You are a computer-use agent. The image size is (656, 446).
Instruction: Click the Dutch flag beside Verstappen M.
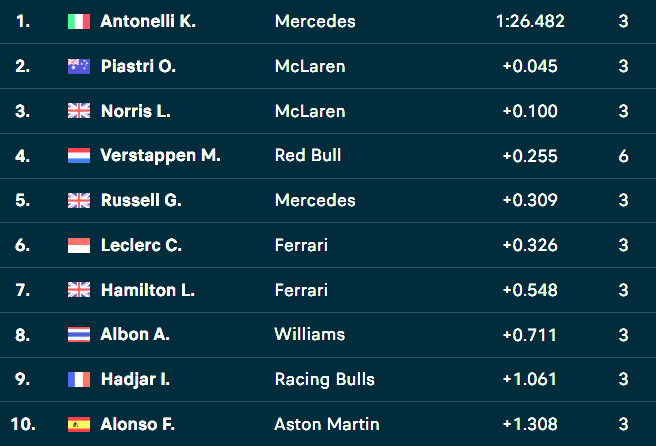[79, 156]
